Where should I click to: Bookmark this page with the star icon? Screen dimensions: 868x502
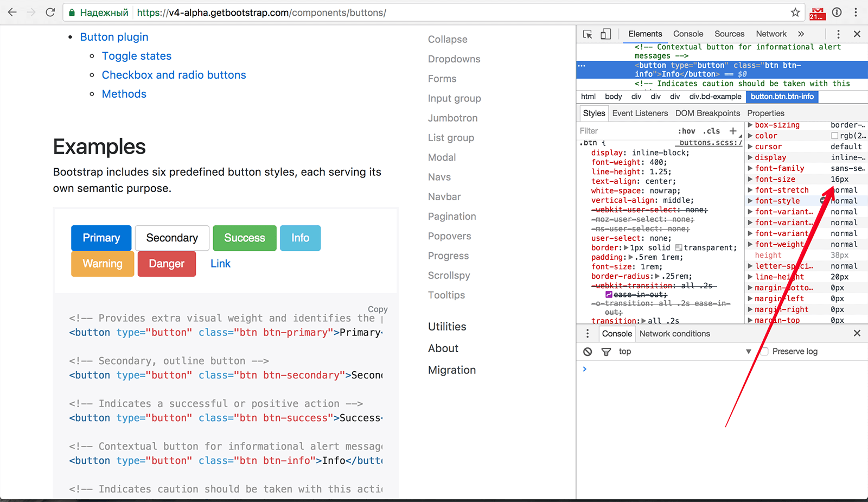click(795, 12)
